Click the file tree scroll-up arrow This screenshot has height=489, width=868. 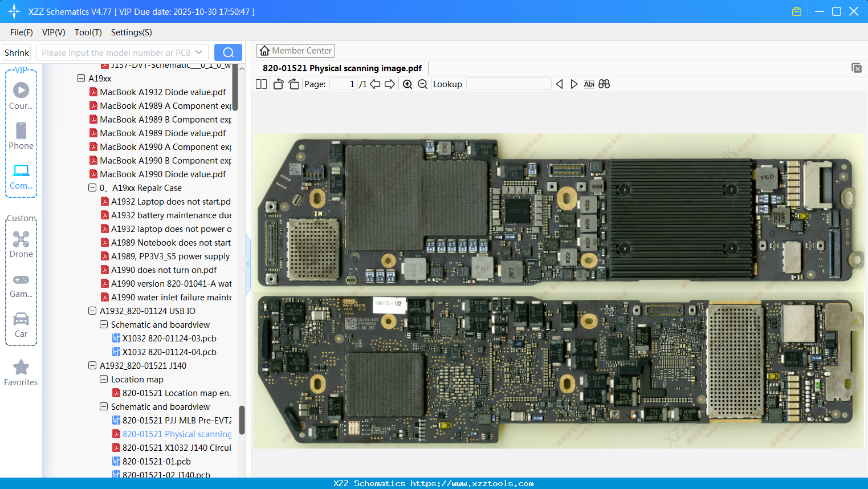(x=242, y=69)
